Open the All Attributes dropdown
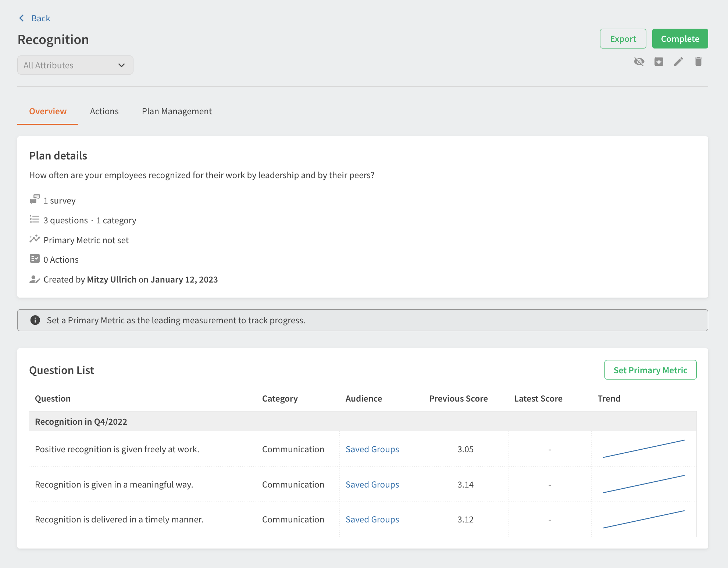728x568 pixels. tap(75, 65)
